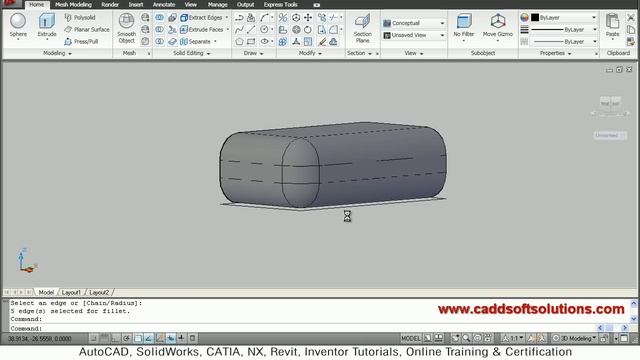Click the Press/Pull button
The width and height of the screenshot is (640, 360).
click(x=81, y=41)
